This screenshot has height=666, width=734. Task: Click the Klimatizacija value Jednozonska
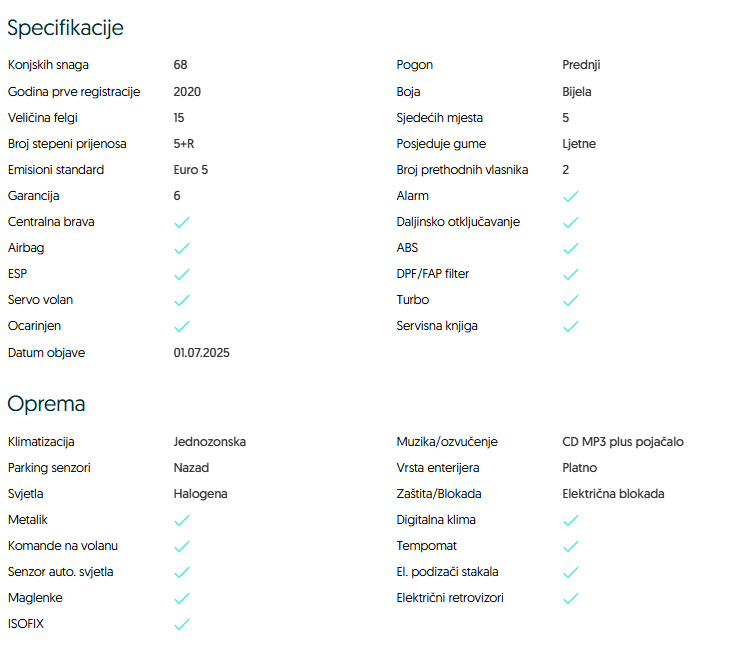209,442
